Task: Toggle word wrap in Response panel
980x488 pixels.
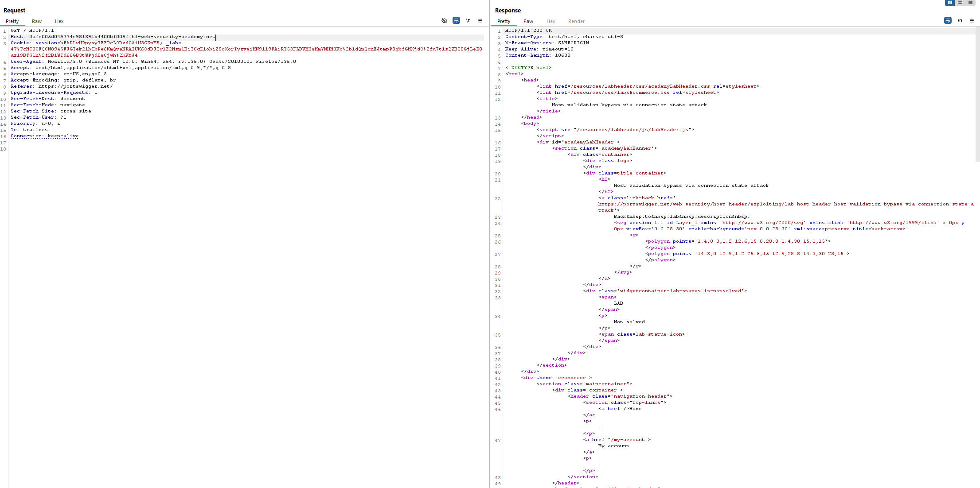Action: tap(948, 20)
